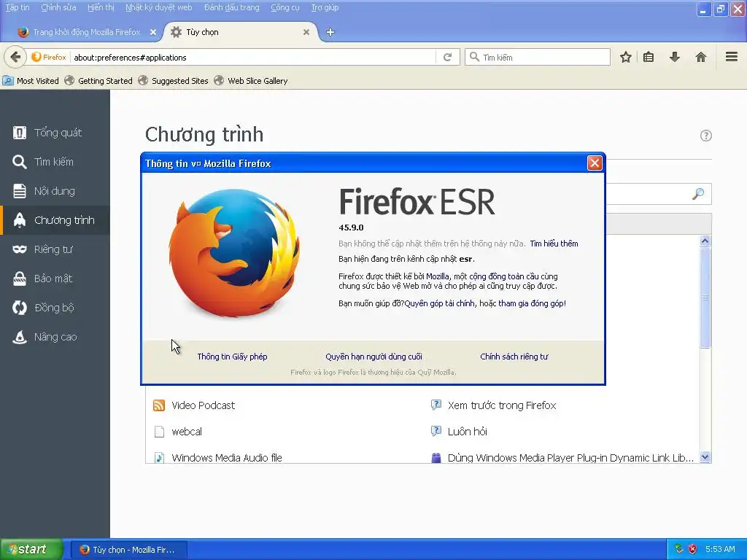Close the Thông tin về Mozilla Firefox dialog
Screen dimensions: 747x560
click(595, 163)
